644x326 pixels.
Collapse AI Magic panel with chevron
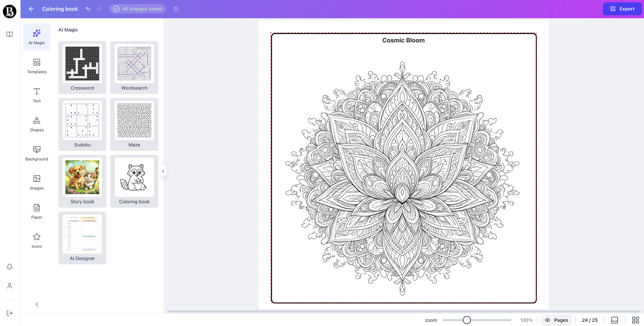(163, 171)
